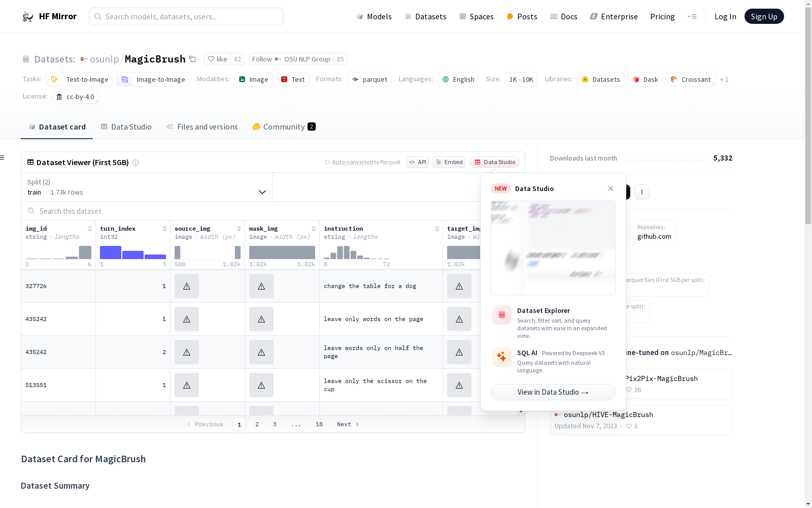Select the Image-to-Image task tag
This screenshot has height=508, width=812.
tap(153, 79)
